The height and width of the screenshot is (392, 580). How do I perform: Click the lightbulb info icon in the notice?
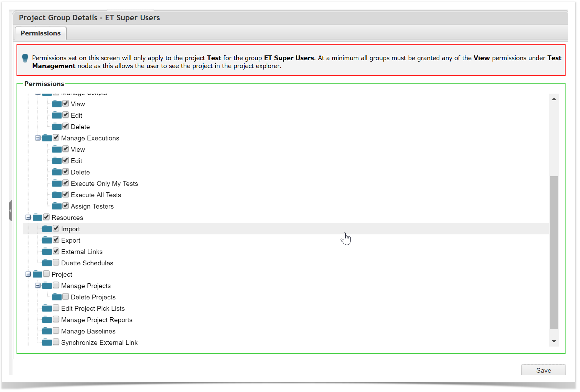click(x=25, y=59)
